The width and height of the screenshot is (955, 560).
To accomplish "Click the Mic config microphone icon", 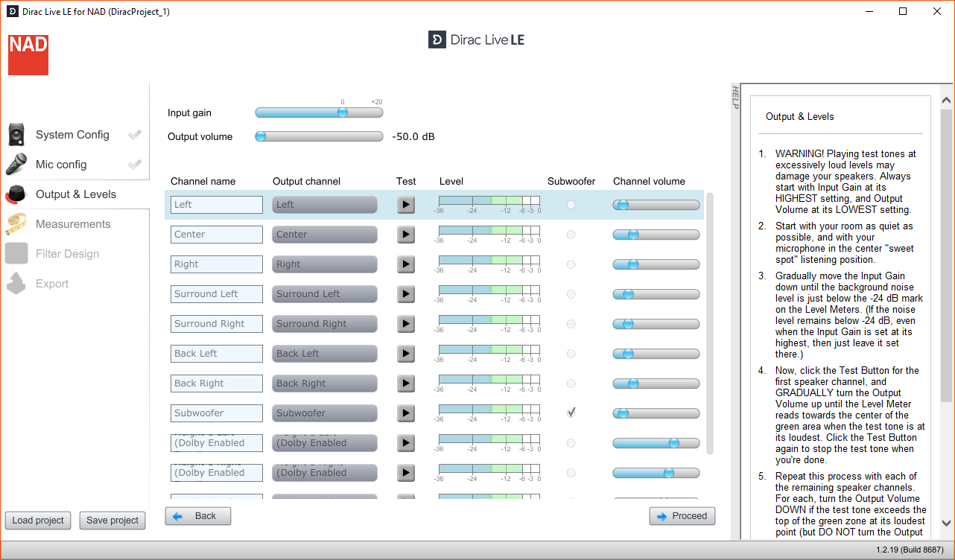I will click(x=17, y=165).
